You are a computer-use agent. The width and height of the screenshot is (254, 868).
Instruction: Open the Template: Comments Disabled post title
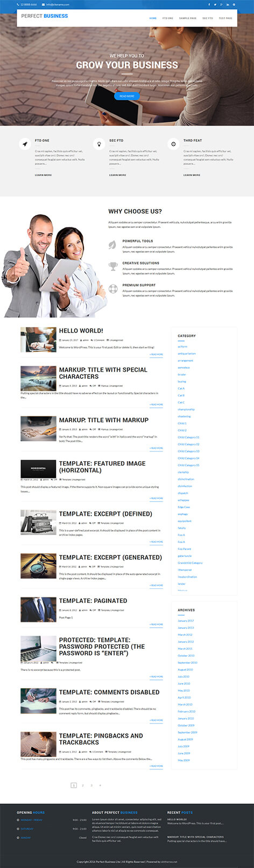(109, 692)
